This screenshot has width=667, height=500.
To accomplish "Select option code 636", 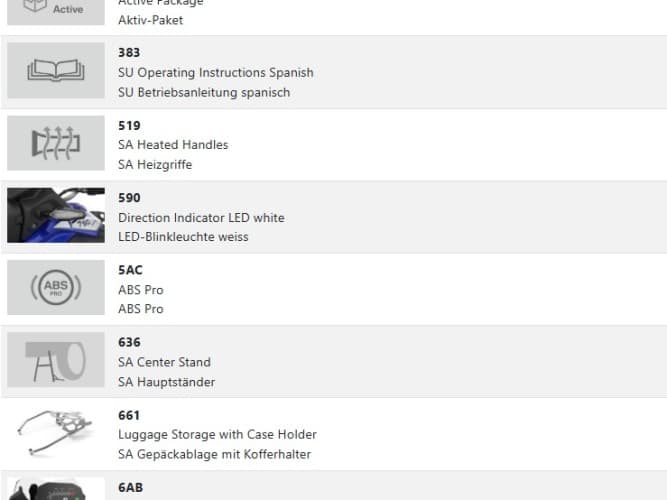I will pos(129,342).
